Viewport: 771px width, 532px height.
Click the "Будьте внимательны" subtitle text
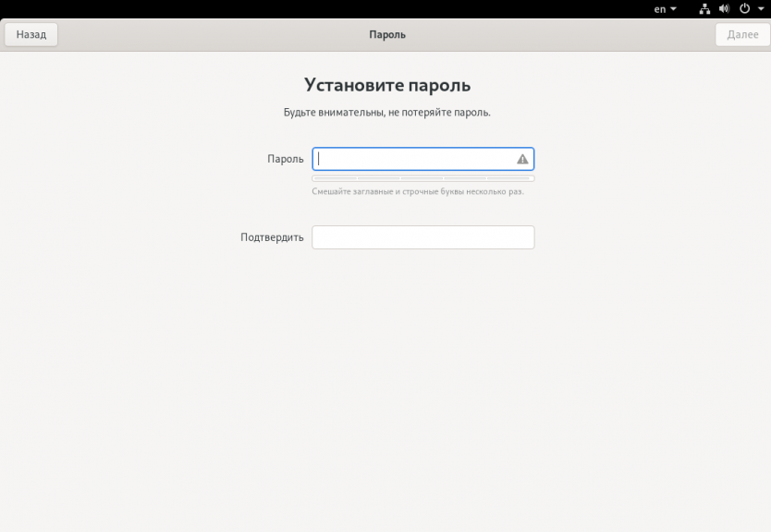click(x=386, y=113)
